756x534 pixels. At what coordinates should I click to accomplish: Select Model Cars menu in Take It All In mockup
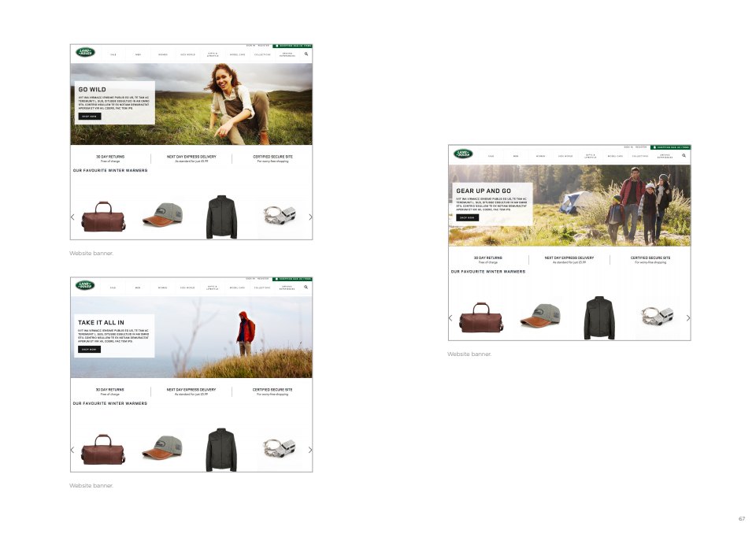point(237,287)
